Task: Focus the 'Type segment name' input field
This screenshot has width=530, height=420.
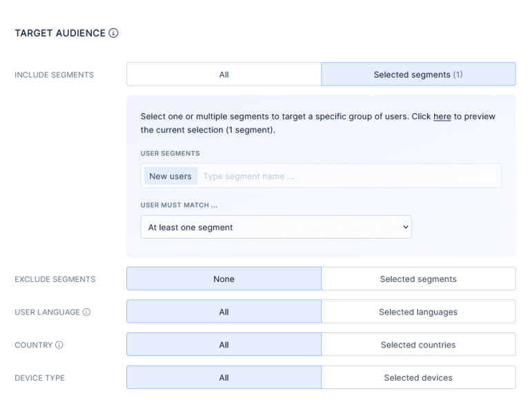Action: coord(345,177)
